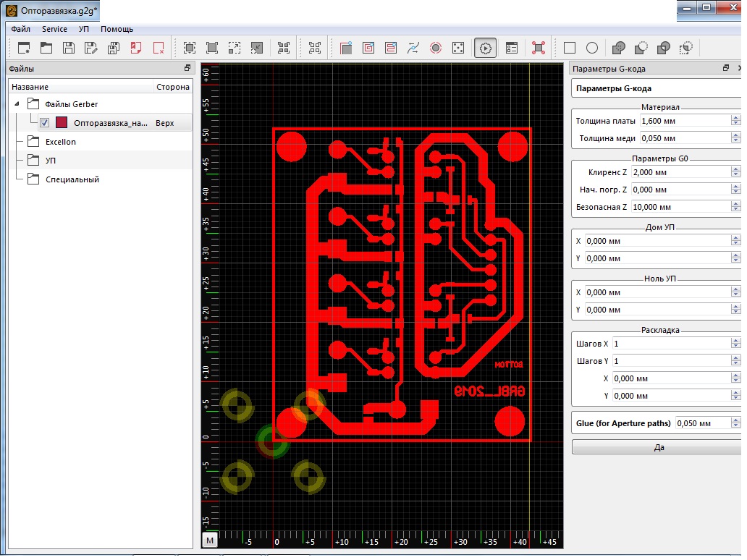Image resolution: width=747 pixels, height=560 pixels.
Task: Select the rectangle shape tool
Action: 570,48
